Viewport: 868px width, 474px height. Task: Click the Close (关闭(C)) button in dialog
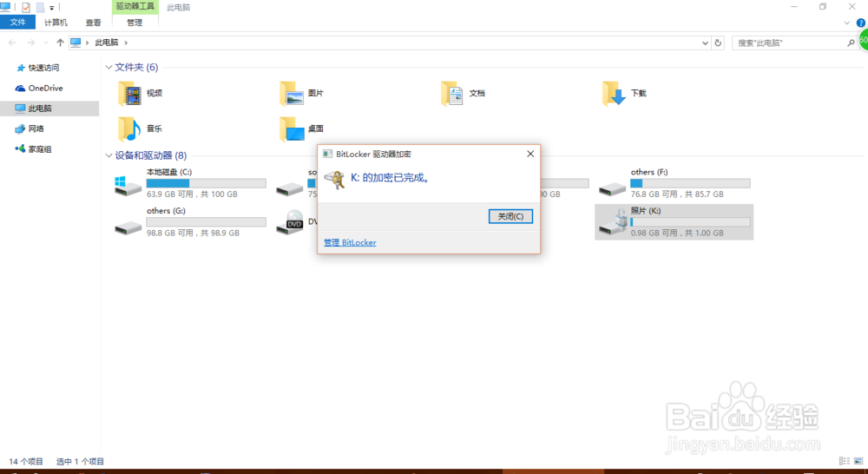[x=510, y=216]
